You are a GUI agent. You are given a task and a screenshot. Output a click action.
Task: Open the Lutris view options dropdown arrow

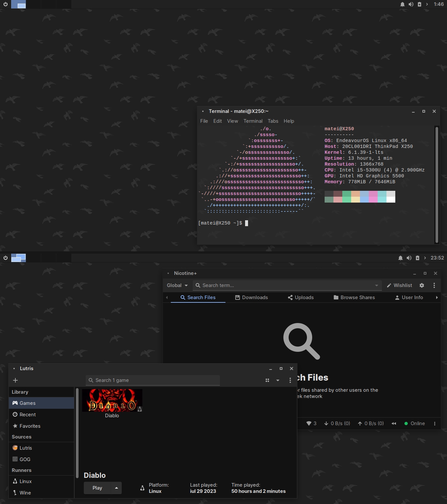278,380
